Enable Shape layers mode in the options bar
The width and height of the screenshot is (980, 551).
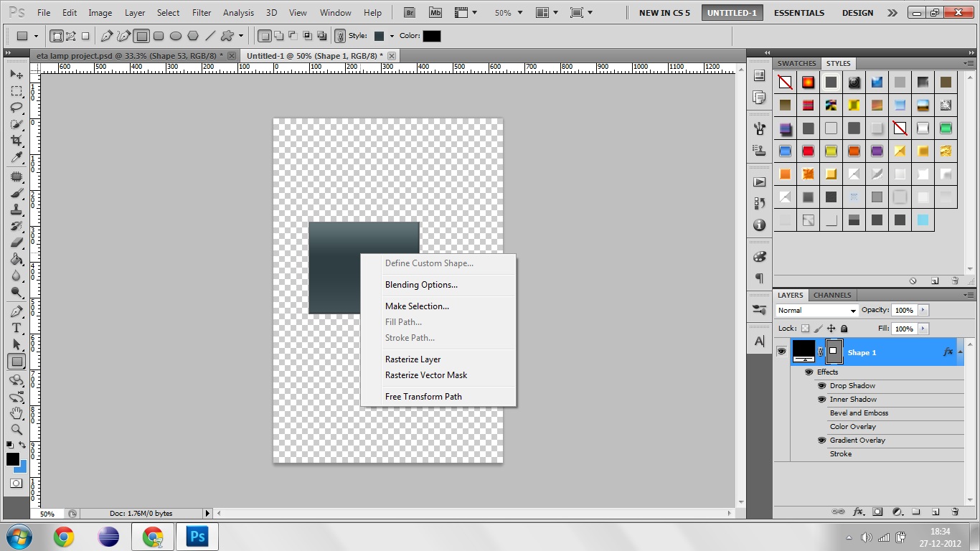[57, 36]
